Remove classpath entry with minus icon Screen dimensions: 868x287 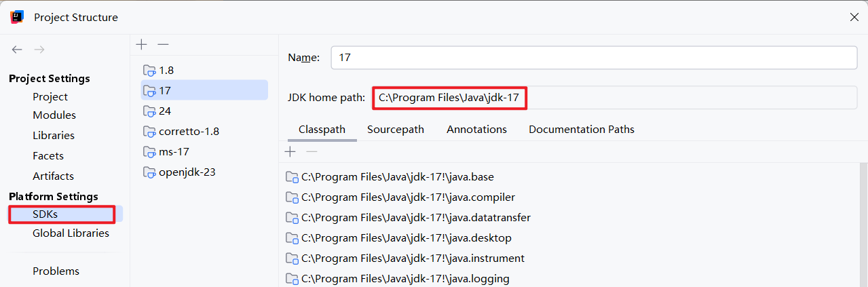click(312, 151)
